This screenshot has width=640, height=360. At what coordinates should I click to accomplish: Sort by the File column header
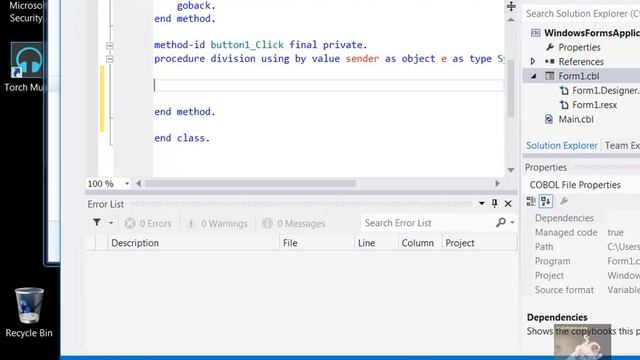[317, 243]
